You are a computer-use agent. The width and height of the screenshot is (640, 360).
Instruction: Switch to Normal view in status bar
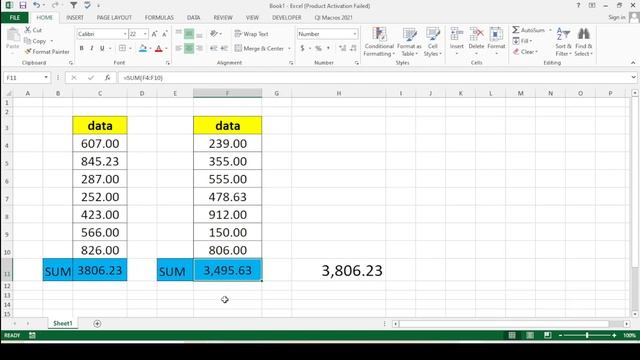coord(512,335)
